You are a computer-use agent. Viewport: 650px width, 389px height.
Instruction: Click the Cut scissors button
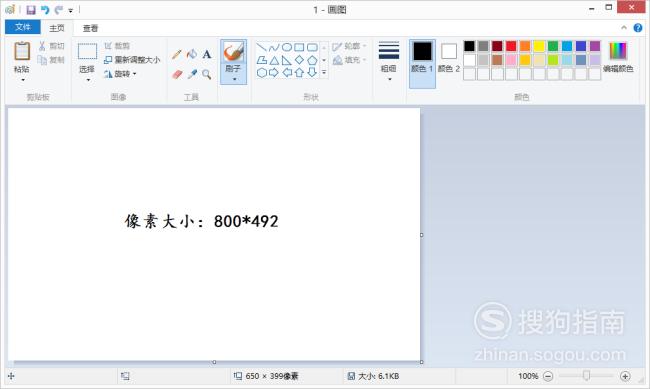pos(51,46)
